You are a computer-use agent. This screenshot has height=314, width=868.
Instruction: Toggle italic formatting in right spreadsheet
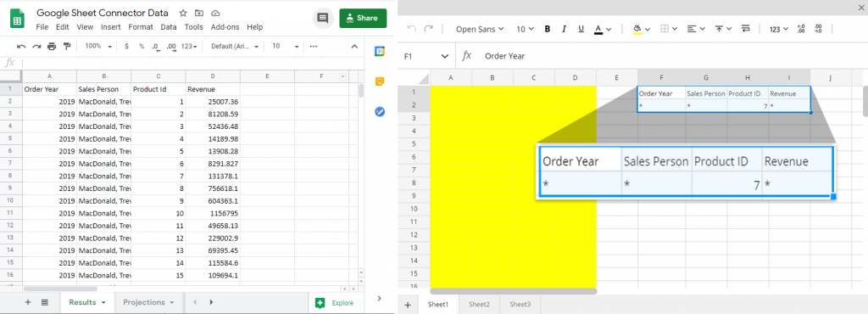point(564,30)
